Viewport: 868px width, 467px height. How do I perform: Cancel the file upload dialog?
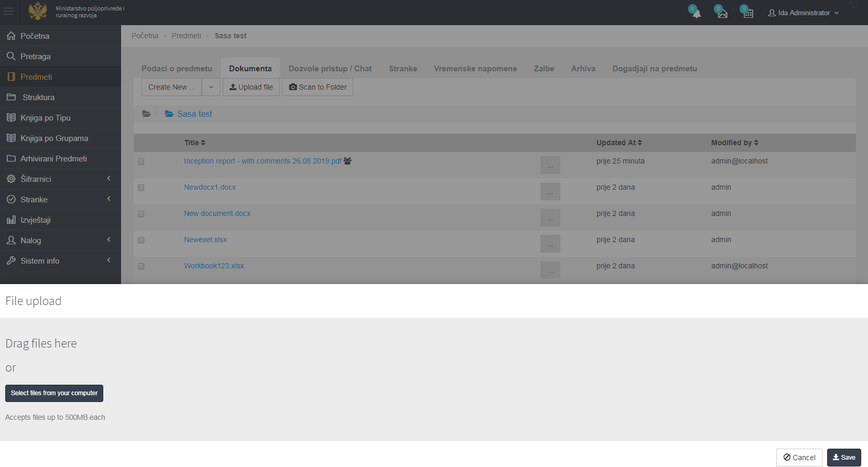click(799, 458)
